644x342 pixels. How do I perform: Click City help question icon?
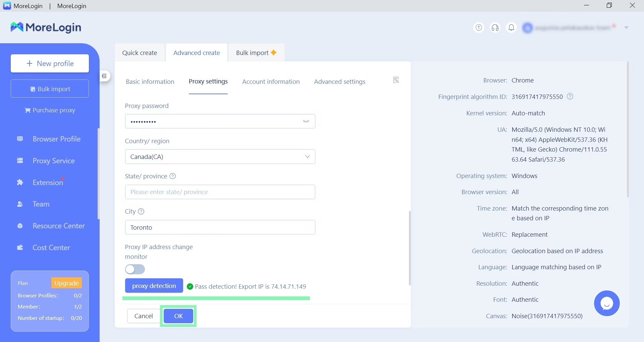(x=141, y=212)
